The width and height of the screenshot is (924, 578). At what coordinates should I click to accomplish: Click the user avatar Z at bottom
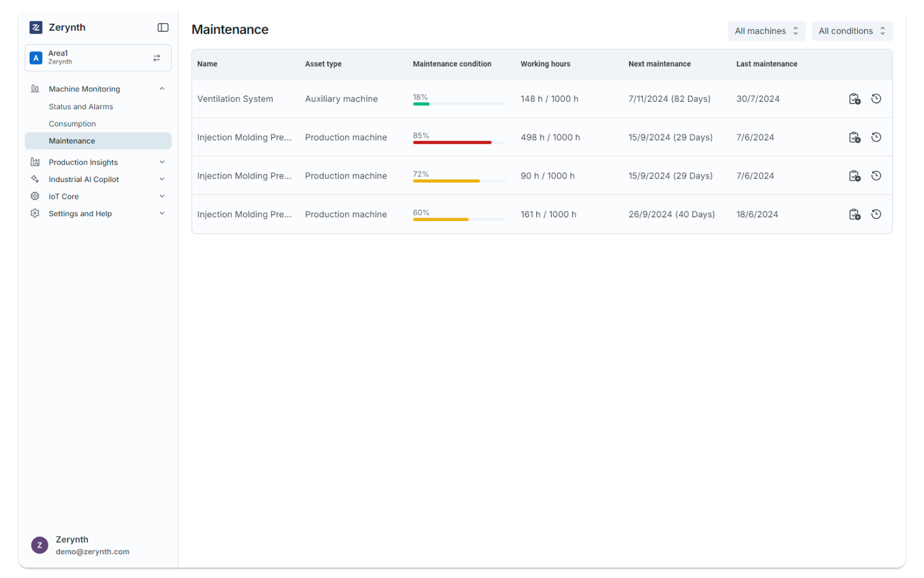pos(39,545)
